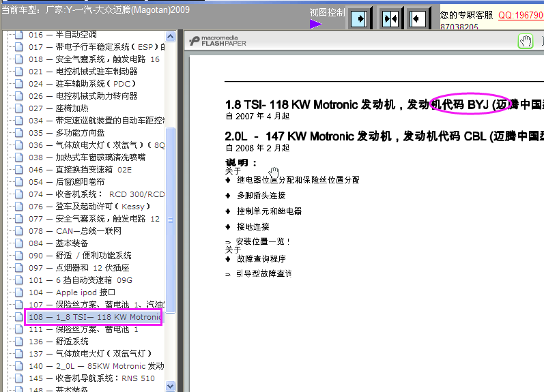This screenshot has width=544, height=392.
Task: Click the view control split-center arrows button
Action: tap(390, 18)
